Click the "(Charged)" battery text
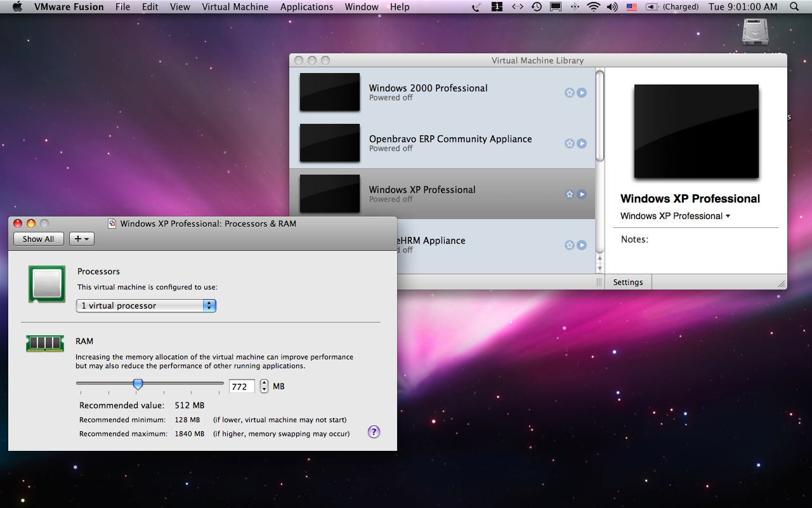This screenshot has width=812, height=508. click(681, 7)
